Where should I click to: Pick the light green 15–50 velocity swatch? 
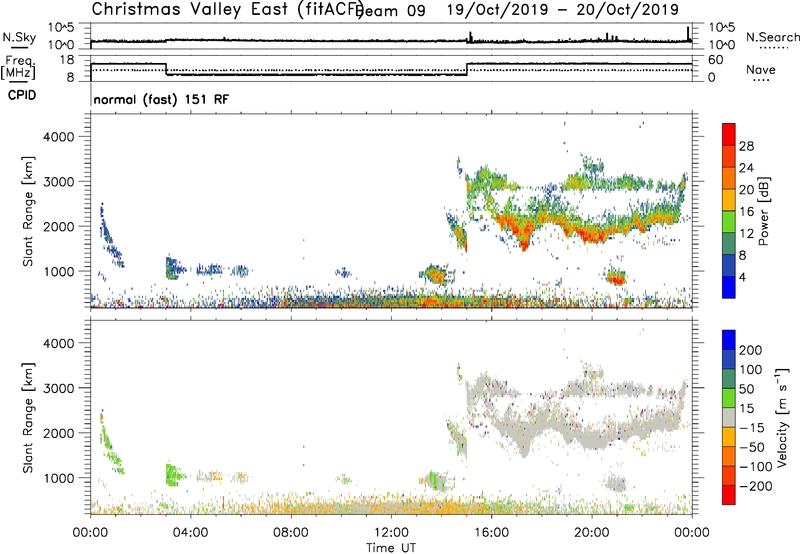(729, 398)
